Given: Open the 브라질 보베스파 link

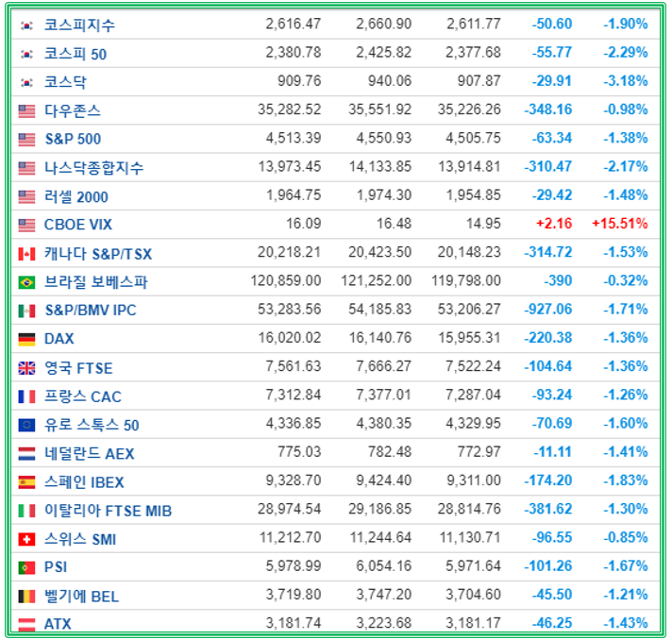Looking at the screenshot, I should [96, 282].
